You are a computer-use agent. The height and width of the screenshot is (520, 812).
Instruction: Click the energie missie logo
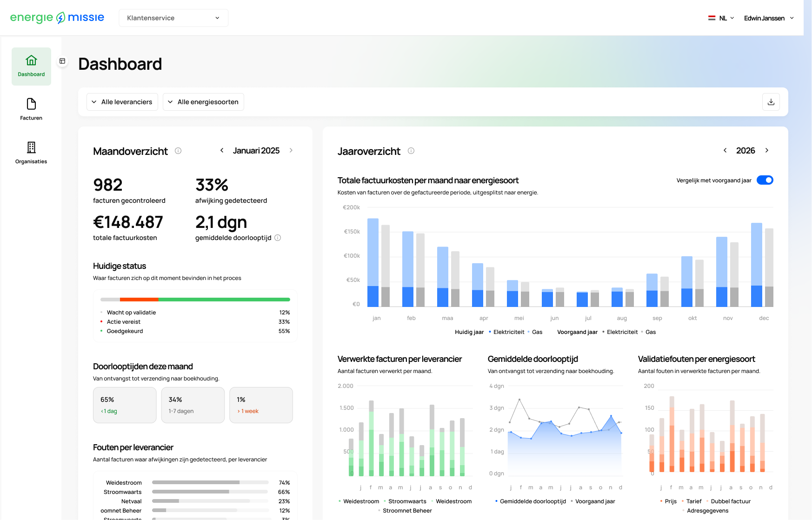coord(57,18)
